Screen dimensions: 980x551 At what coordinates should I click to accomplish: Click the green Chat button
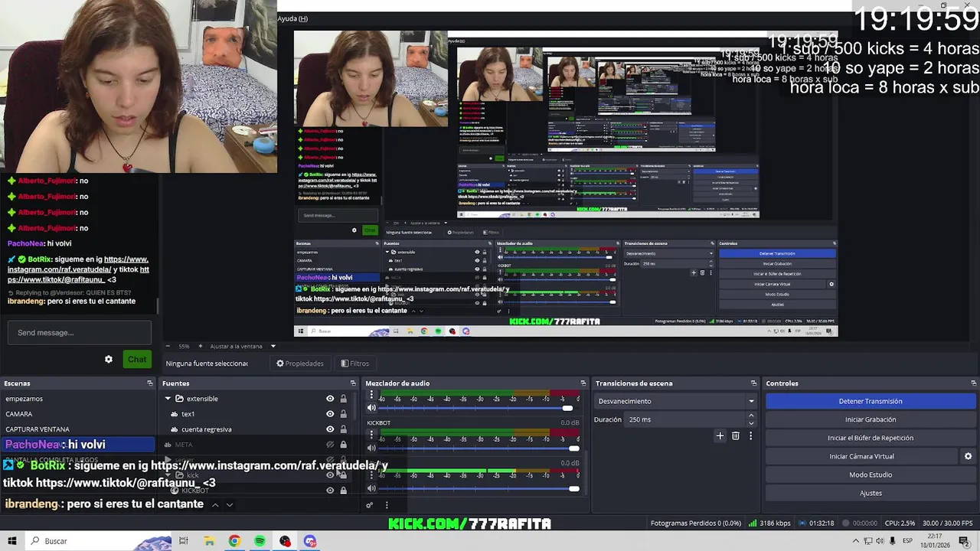[137, 359]
